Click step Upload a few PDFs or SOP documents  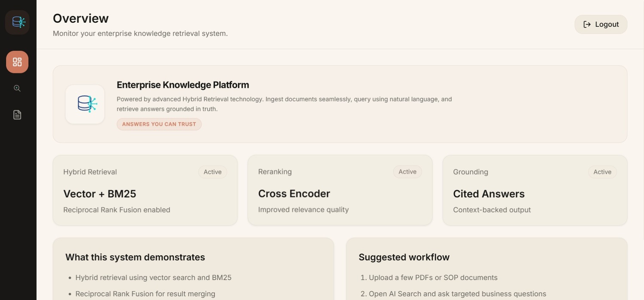[x=433, y=278]
